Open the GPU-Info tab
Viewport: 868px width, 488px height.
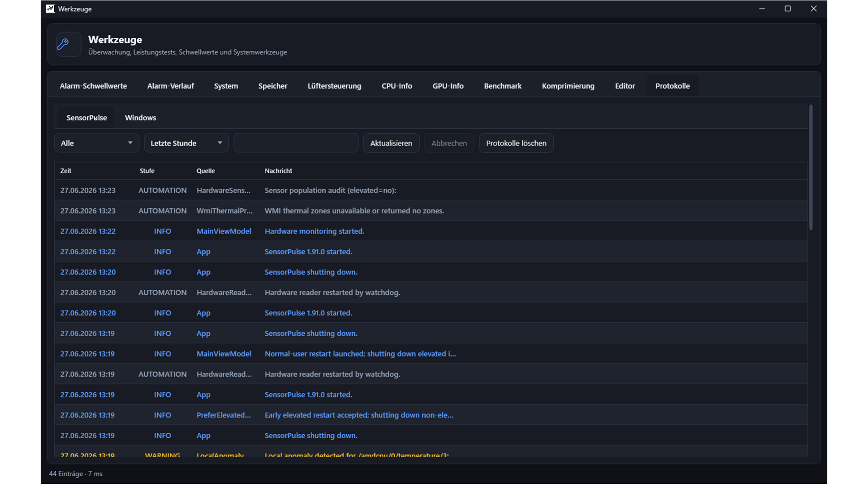(448, 86)
